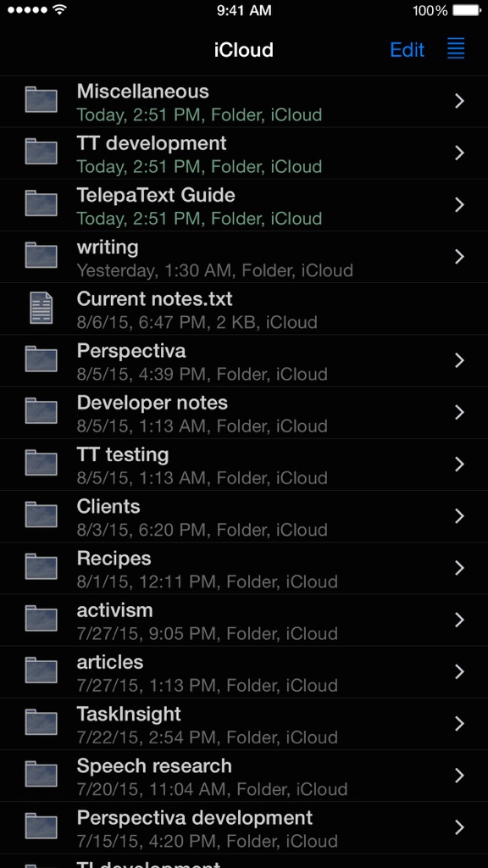Expand articles folder with its chevron
Image resolution: width=488 pixels, height=868 pixels.
point(459,671)
